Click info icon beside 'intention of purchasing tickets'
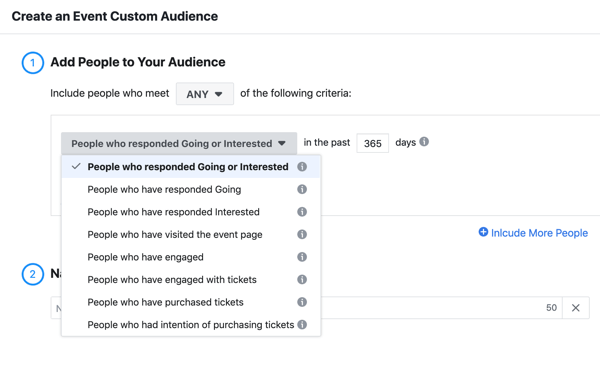This screenshot has height=371, width=600. [302, 325]
